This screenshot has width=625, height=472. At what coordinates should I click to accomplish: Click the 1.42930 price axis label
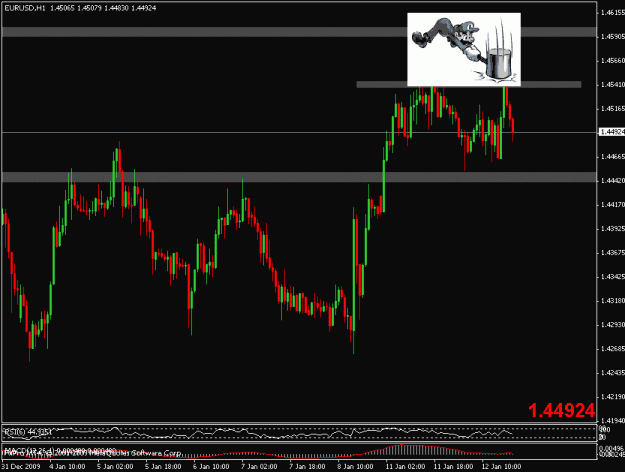point(613,325)
